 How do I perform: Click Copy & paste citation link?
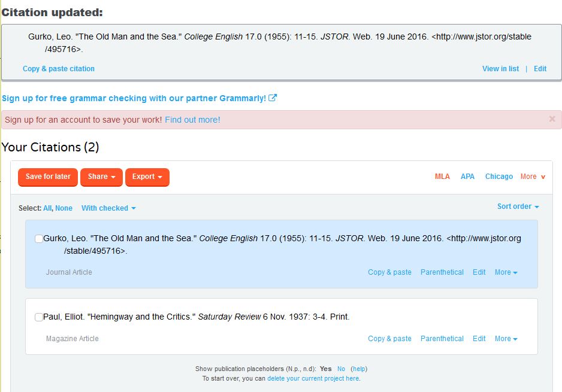click(59, 69)
